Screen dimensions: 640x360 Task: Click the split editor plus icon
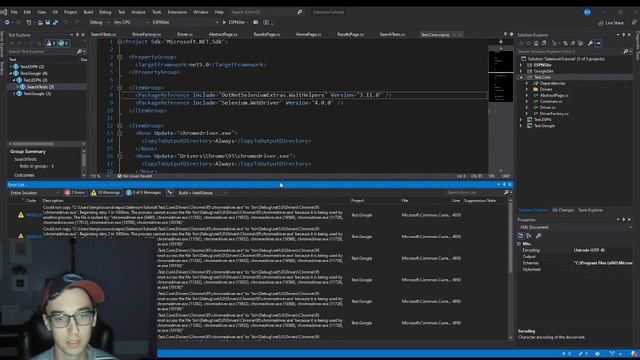pyautogui.click(x=500, y=42)
